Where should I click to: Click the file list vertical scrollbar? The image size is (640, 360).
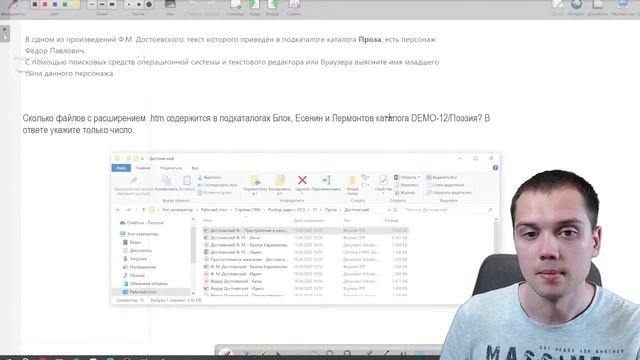(x=496, y=235)
